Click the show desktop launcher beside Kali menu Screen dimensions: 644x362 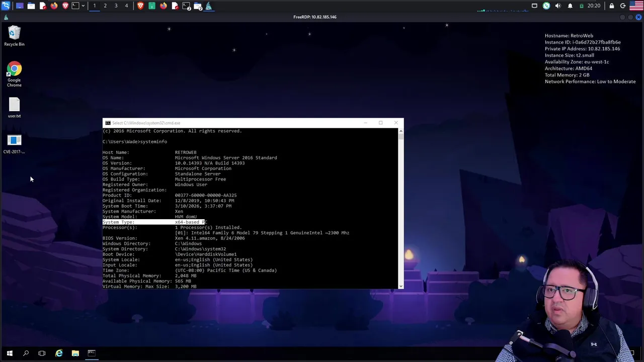[20, 6]
